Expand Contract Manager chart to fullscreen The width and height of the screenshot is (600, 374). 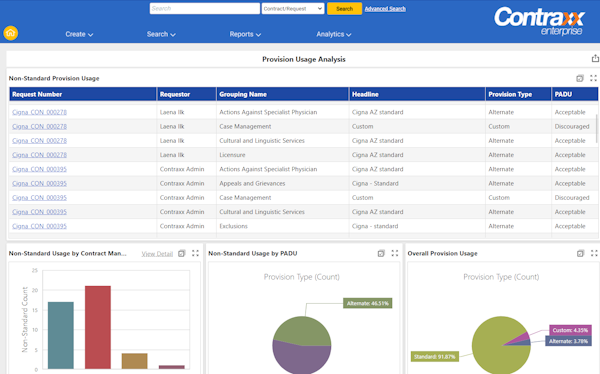pyautogui.click(x=195, y=253)
